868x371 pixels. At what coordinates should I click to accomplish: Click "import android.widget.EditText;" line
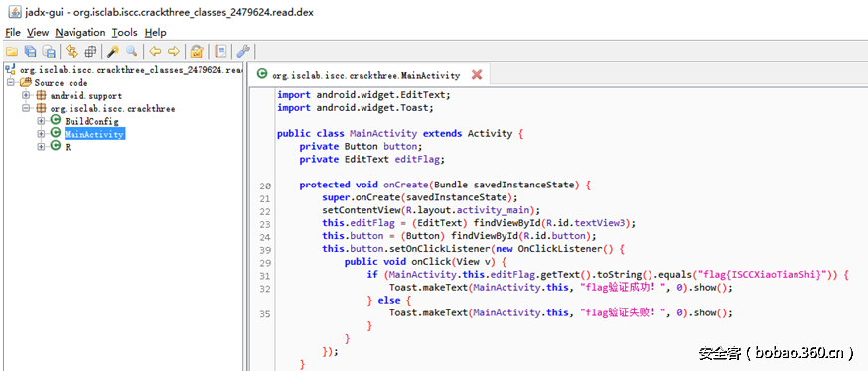click(x=364, y=94)
